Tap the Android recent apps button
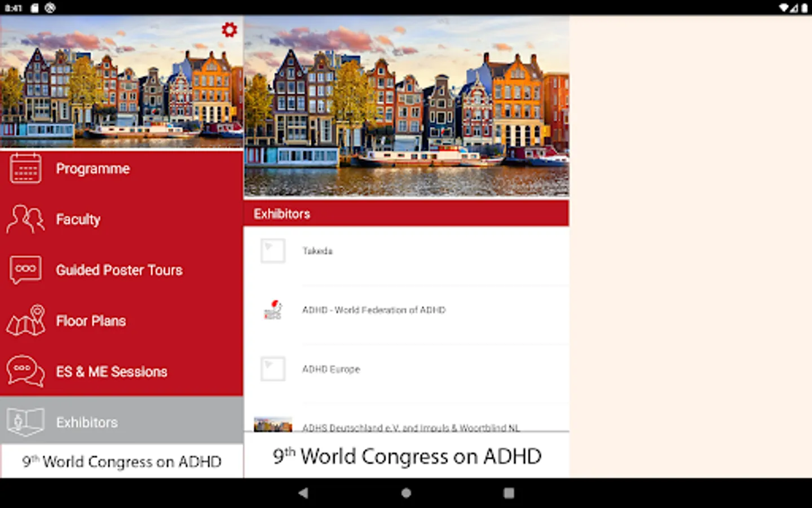The image size is (812, 508). coord(509,493)
